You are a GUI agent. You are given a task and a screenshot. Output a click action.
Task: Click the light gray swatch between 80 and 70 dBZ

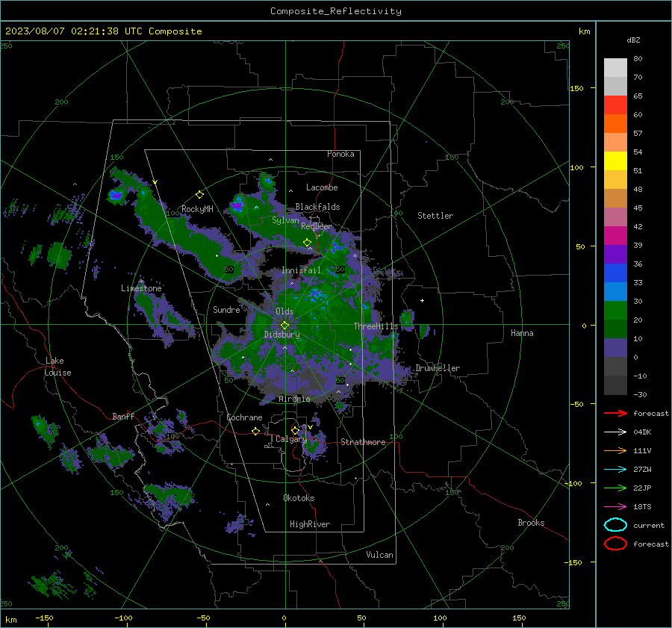(615, 68)
